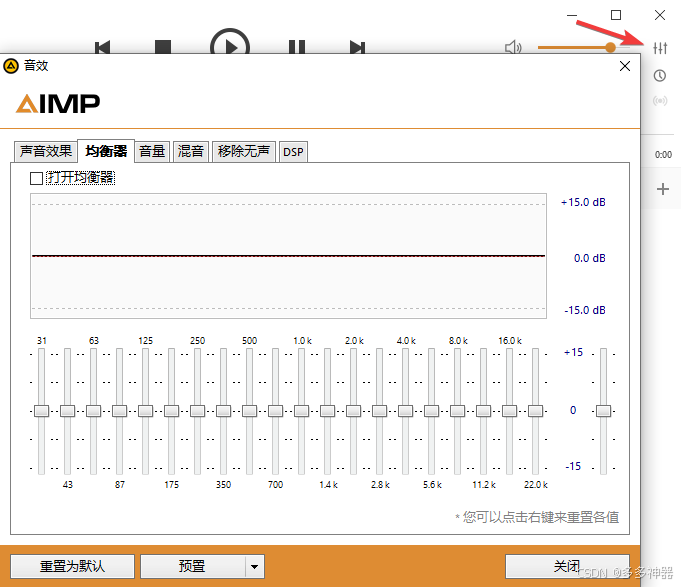The width and height of the screenshot is (681, 587).
Task: Click the AIMP icon in the dialog title
Action: 11,66
